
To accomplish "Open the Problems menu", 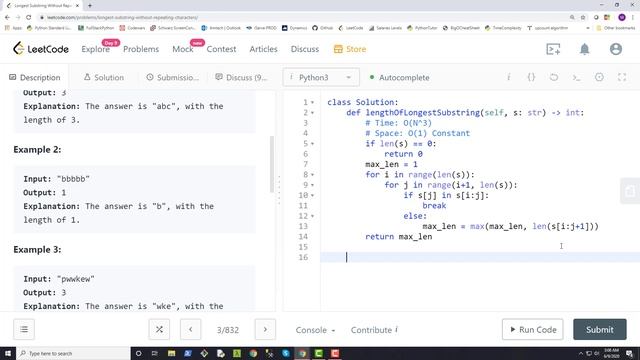I will click(141, 49).
